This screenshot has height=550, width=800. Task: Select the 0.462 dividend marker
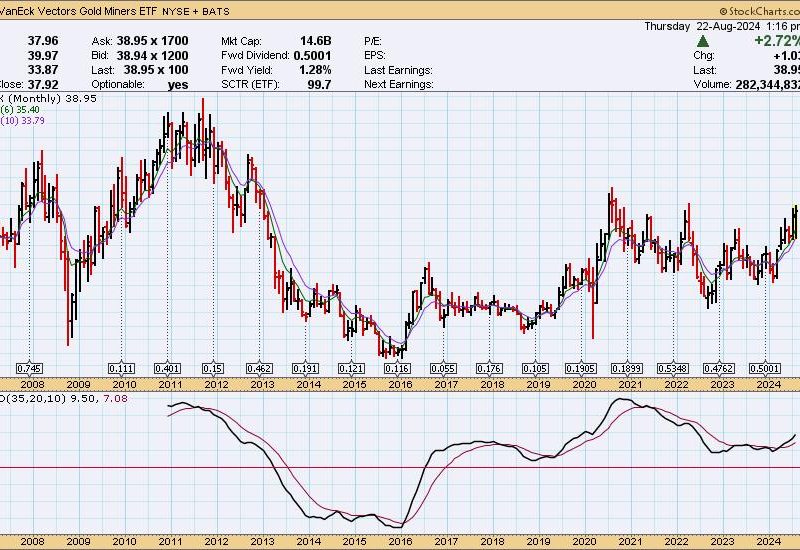[259, 368]
